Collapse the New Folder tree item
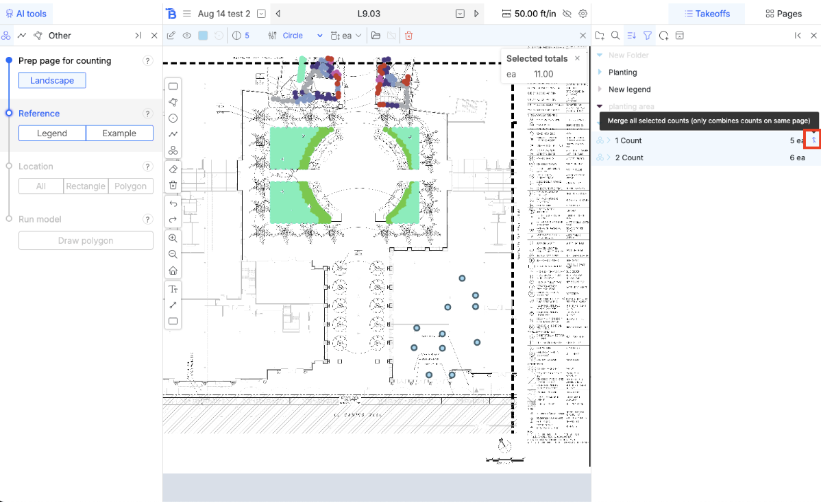Image resolution: width=821 pixels, height=504 pixels. point(600,55)
